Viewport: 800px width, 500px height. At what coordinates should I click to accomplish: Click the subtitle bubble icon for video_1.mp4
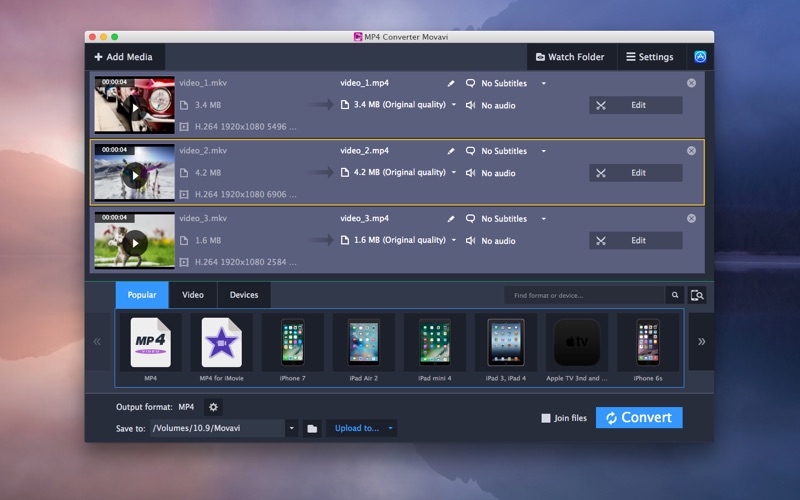pos(470,83)
